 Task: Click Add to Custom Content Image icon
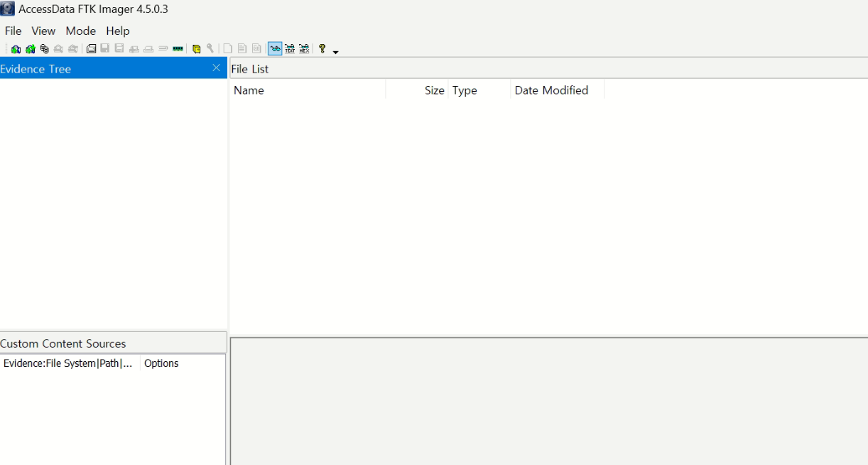[134, 49]
